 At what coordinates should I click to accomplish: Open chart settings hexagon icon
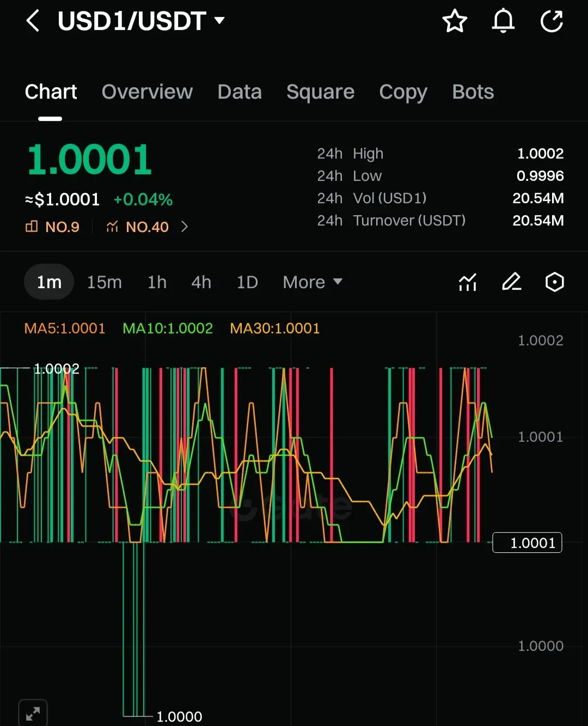coord(554,282)
